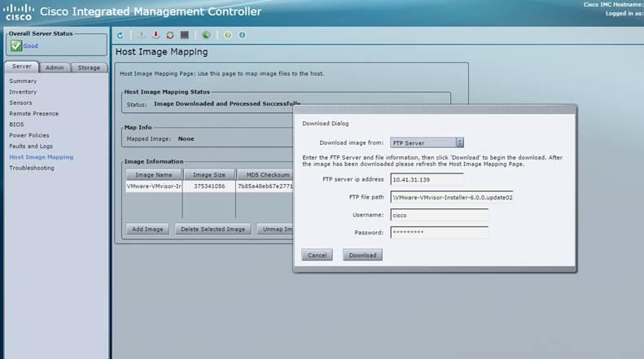Open Summary in the left navigation
This screenshot has height=359, width=644.
pos(23,81)
